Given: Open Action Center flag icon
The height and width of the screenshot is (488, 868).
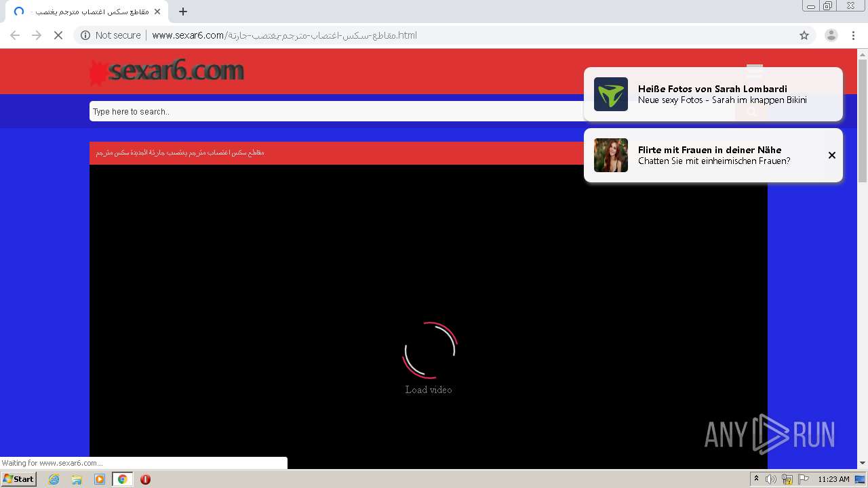Looking at the screenshot, I should click(x=804, y=479).
